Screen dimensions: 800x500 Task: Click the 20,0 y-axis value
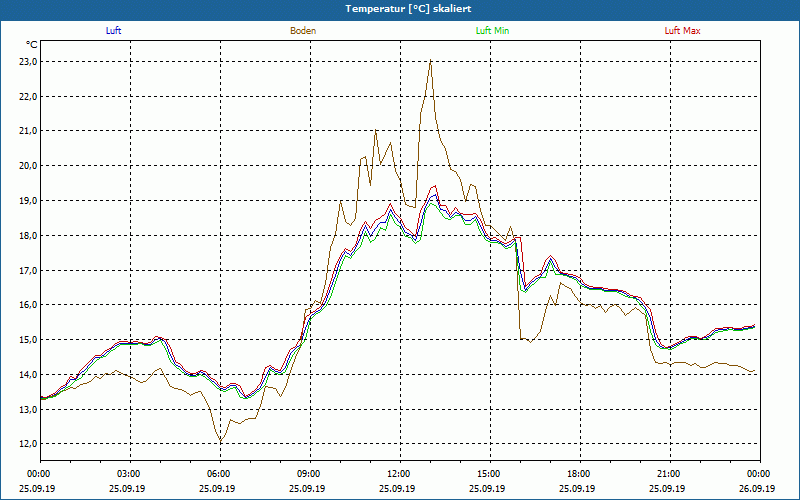pos(28,166)
